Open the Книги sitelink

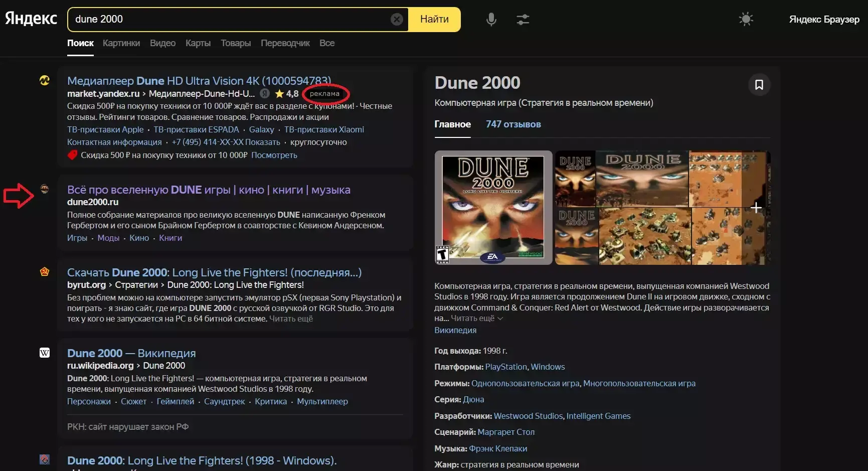coord(170,238)
